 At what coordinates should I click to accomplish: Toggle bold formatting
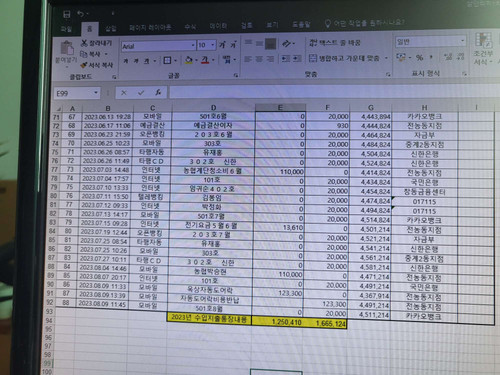pos(126,61)
